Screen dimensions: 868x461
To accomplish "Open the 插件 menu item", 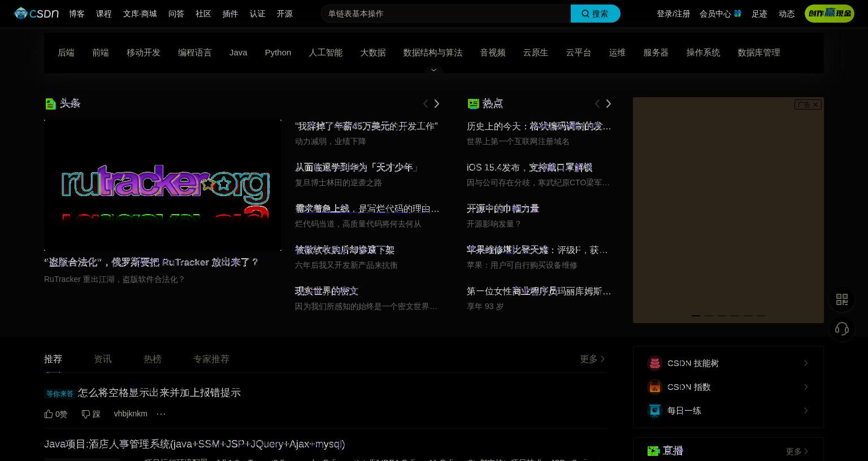I will 231,14.
